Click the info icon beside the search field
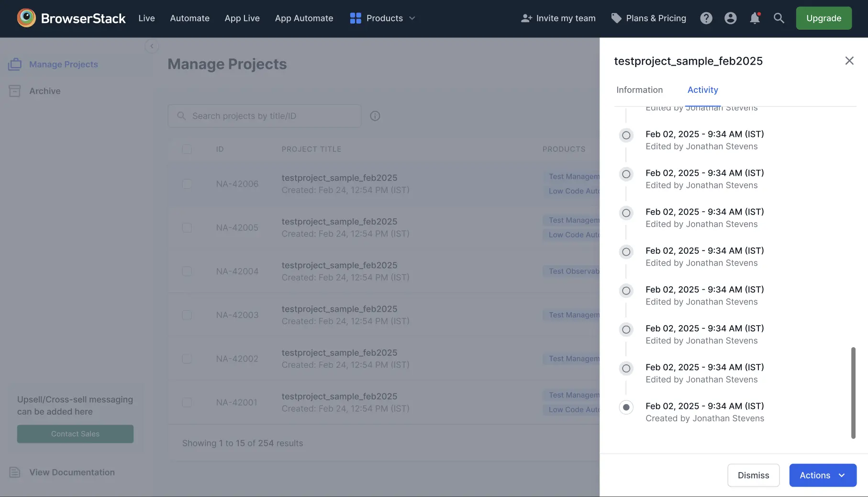Image resolution: width=868 pixels, height=497 pixels. coord(375,116)
